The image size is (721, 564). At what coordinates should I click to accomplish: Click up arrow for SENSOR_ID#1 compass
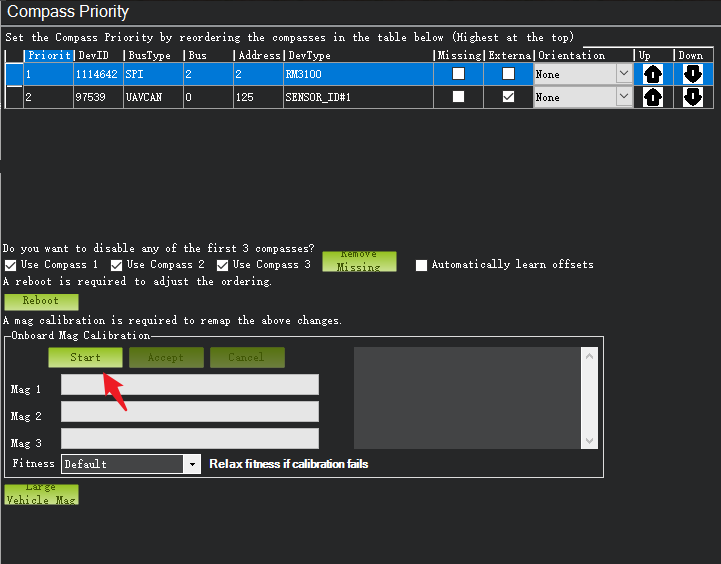tap(653, 97)
